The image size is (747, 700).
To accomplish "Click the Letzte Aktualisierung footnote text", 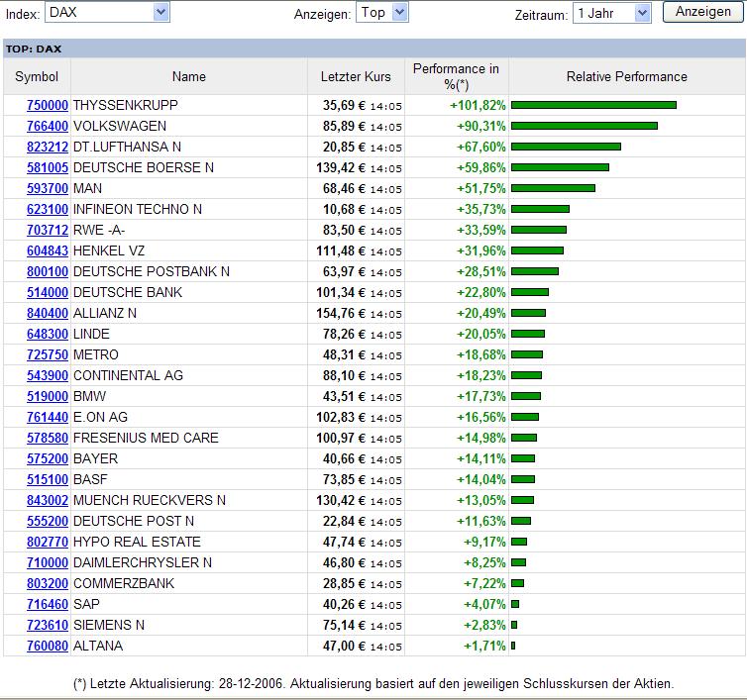I will [x=373, y=684].
